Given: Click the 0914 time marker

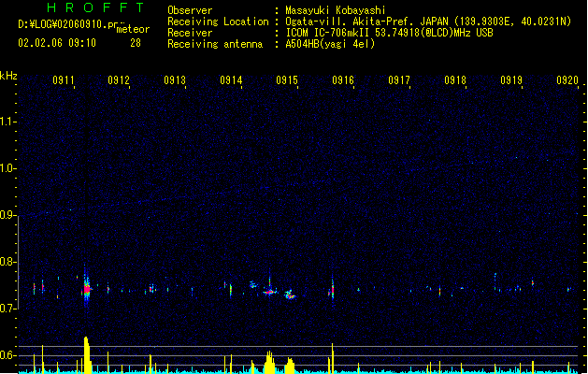Looking at the screenshot, I should [231, 79].
